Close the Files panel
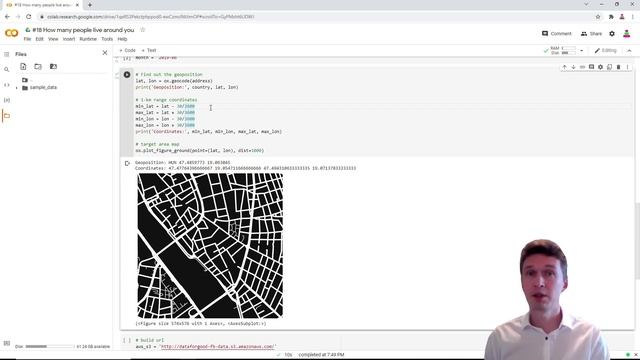The height and width of the screenshot is (360, 640). click(105, 53)
